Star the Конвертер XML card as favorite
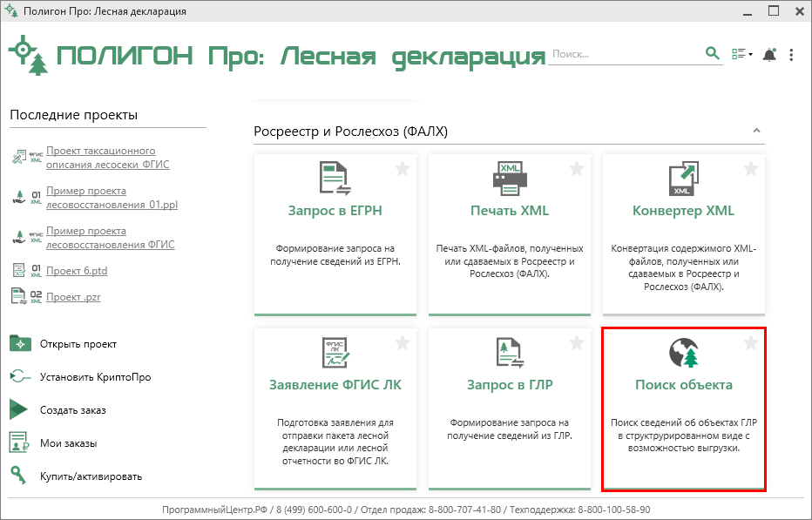 click(751, 168)
